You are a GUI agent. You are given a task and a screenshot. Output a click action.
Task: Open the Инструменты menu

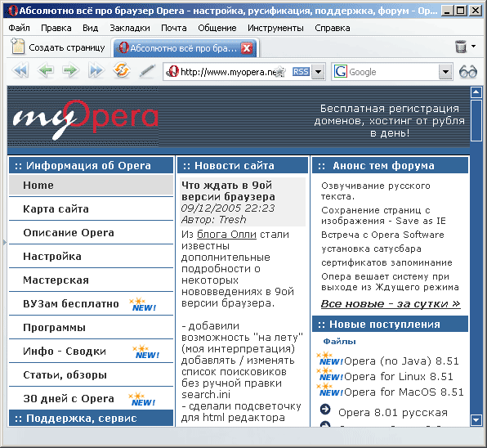[x=275, y=28]
